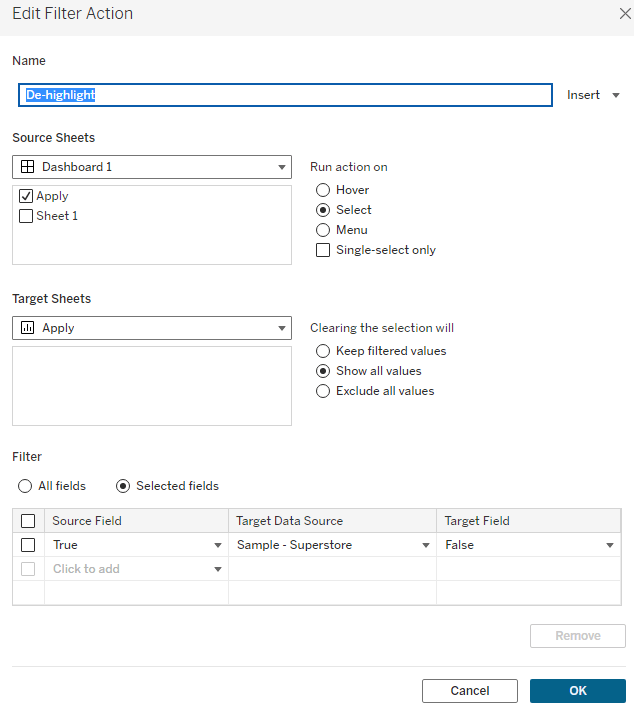Screen dimensions: 634x710
Task: Enable Single-select only checkbox
Action: pyautogui.click(x=323, y=250)
